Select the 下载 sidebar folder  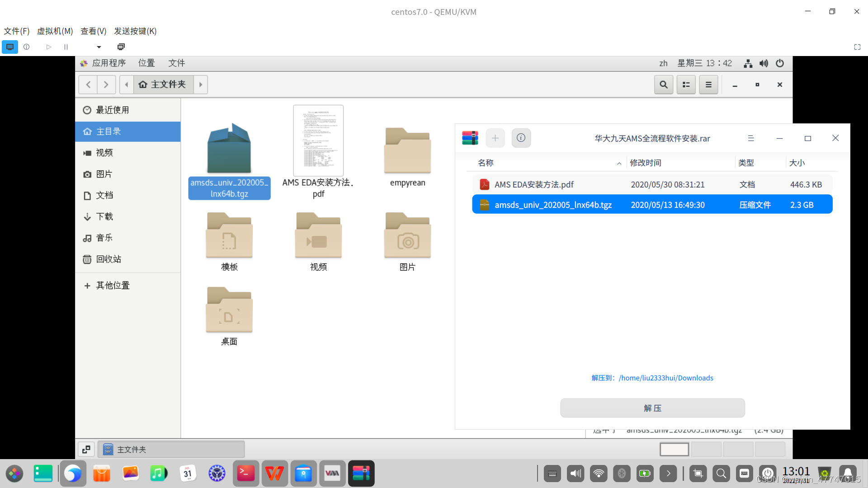pyautogui.click(x=104, y=217)
